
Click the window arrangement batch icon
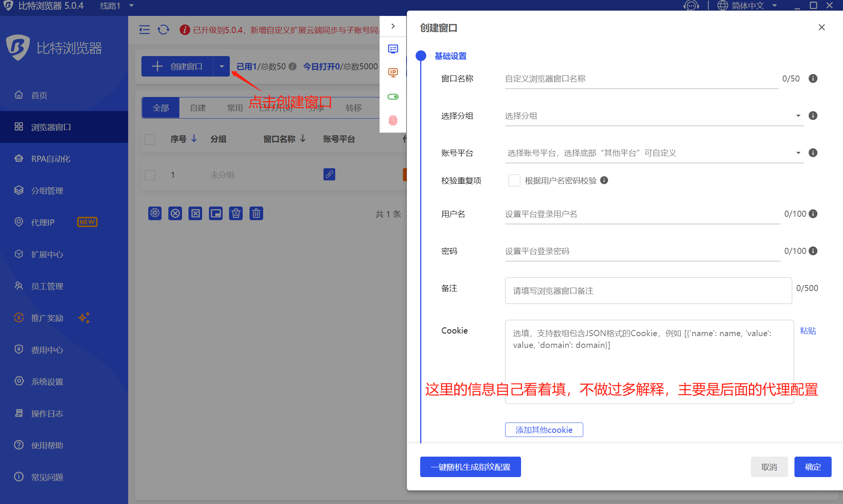pyautogui.click(x=216, y=213)
